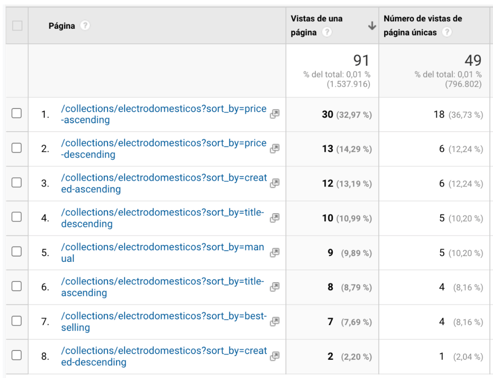Sort by Número de vistas de página únicas

point(423,25)
